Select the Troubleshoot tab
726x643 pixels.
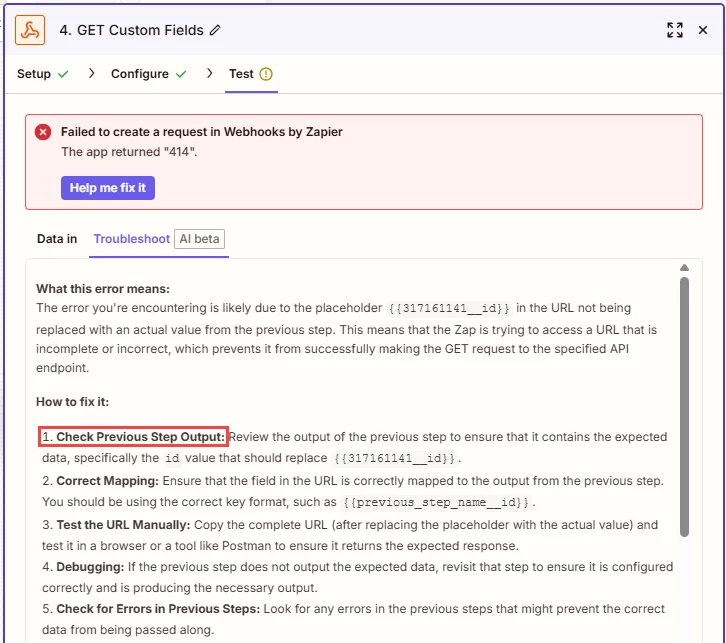pyautogui.click(x=131, y=239)
